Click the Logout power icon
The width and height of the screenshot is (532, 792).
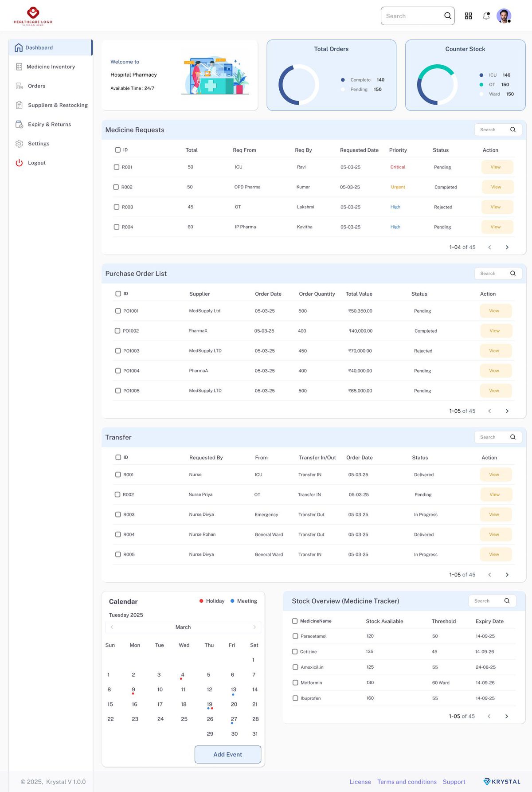[19, 163]
